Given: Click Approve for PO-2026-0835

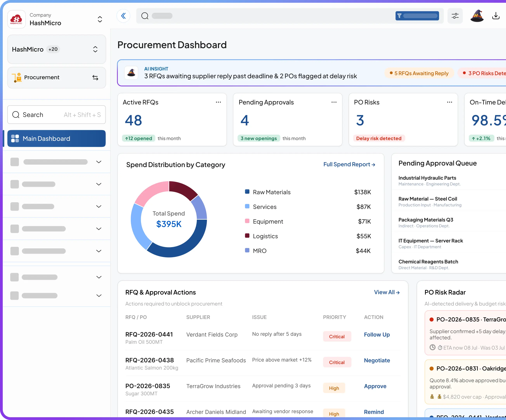Looking at the screenshot, I should [x=375, y=386].
